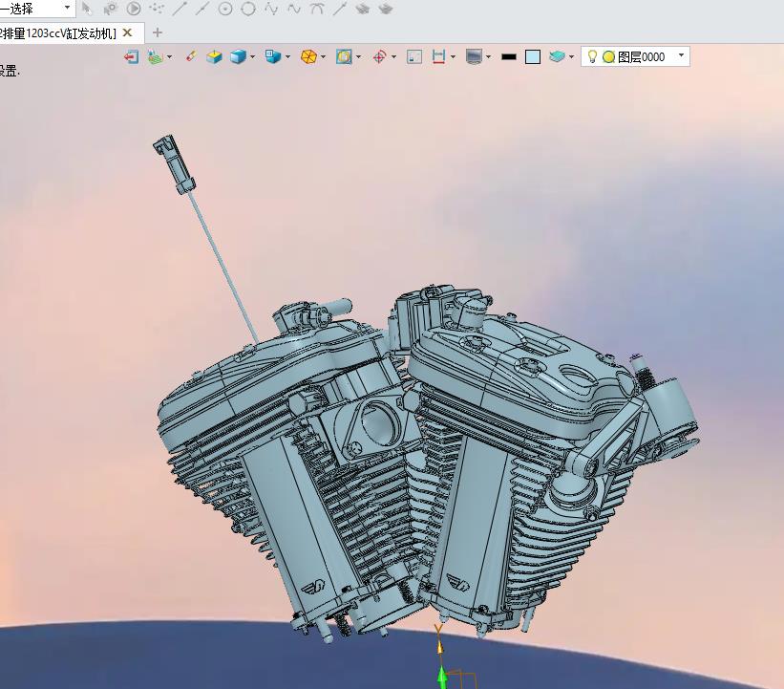Click the circled play arrow icon

[x=133, y=9]
